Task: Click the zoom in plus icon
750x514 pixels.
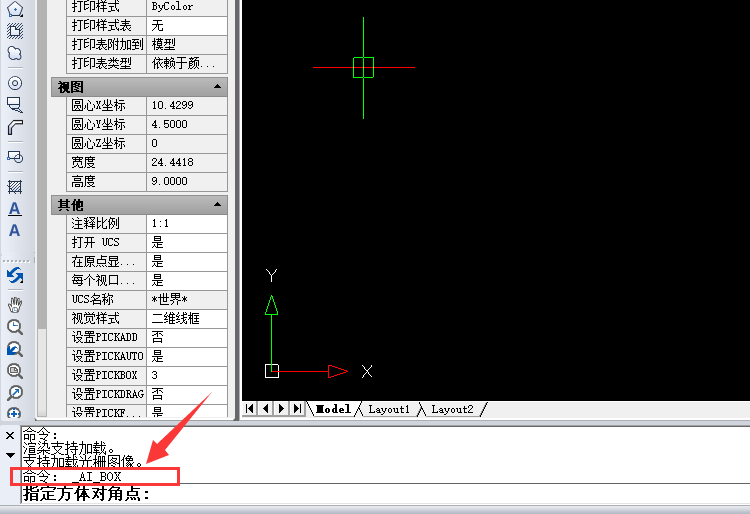Action: point(15,413)
